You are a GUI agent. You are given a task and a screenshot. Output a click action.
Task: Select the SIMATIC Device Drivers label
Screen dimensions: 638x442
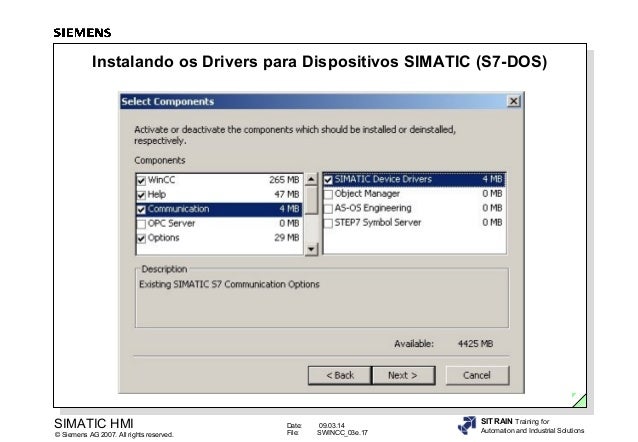[x=383, y=179]
